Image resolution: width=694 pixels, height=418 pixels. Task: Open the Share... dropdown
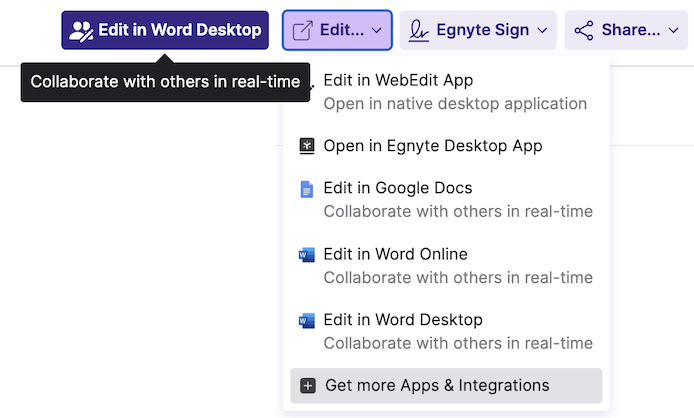tap(626, 30)
